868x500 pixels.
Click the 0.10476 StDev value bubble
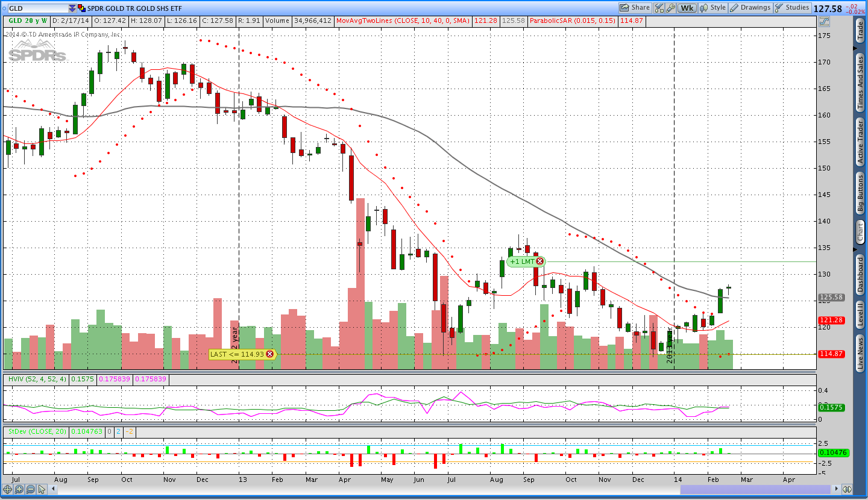[x=833, y=452]
